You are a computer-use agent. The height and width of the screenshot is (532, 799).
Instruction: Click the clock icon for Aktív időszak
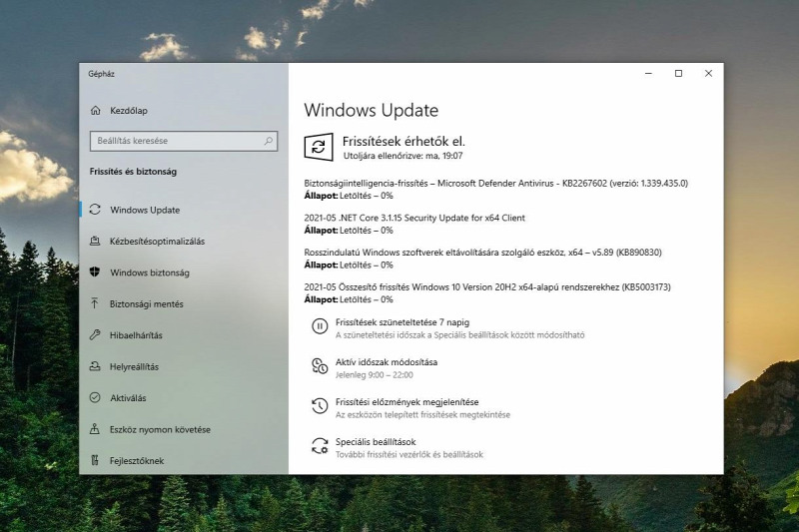click(x=320, y=366)
